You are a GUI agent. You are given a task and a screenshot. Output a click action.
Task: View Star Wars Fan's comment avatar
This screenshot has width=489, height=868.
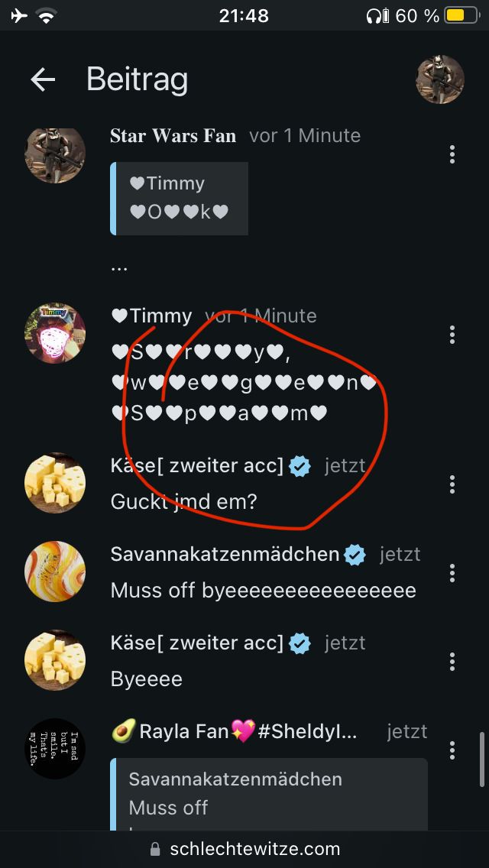tap(55, 154)
